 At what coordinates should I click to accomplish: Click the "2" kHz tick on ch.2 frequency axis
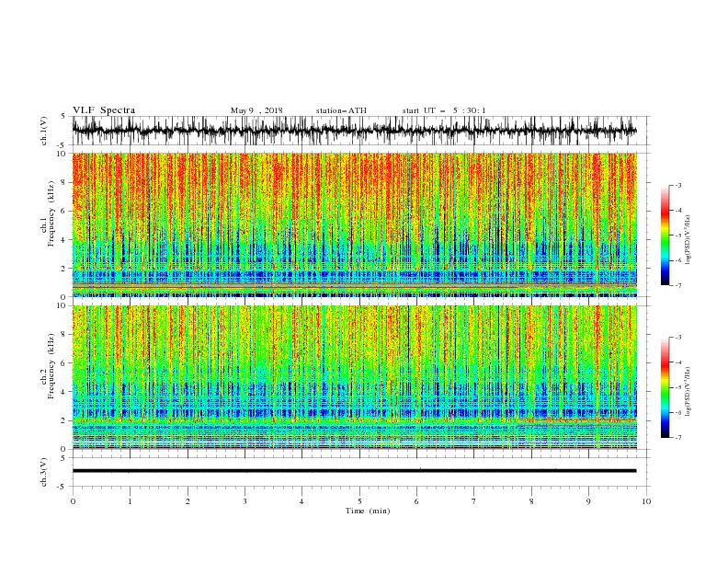pos(63,420)
